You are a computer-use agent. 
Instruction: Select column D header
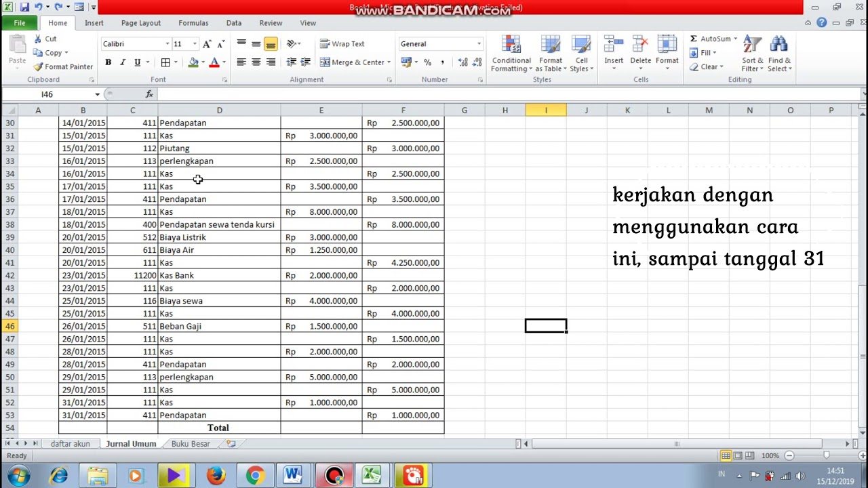pyautogui.click(x=219, y=110)
